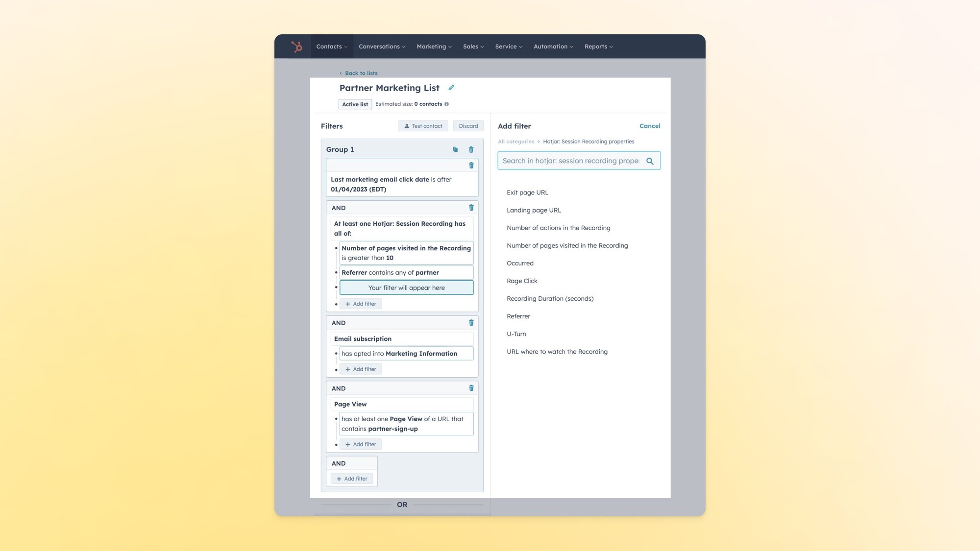Click the search magnifier icon

coord(650,161)
